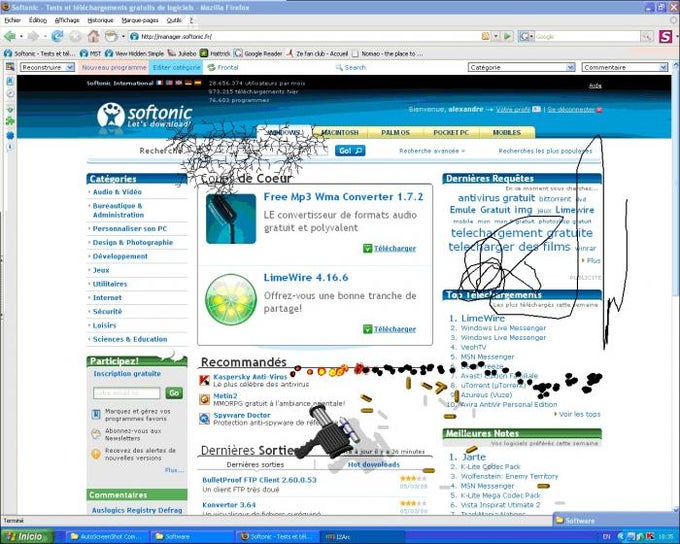Click the green Go arrow beside address bar
This screenshot has width=680, height=544.
coord(507,36)
